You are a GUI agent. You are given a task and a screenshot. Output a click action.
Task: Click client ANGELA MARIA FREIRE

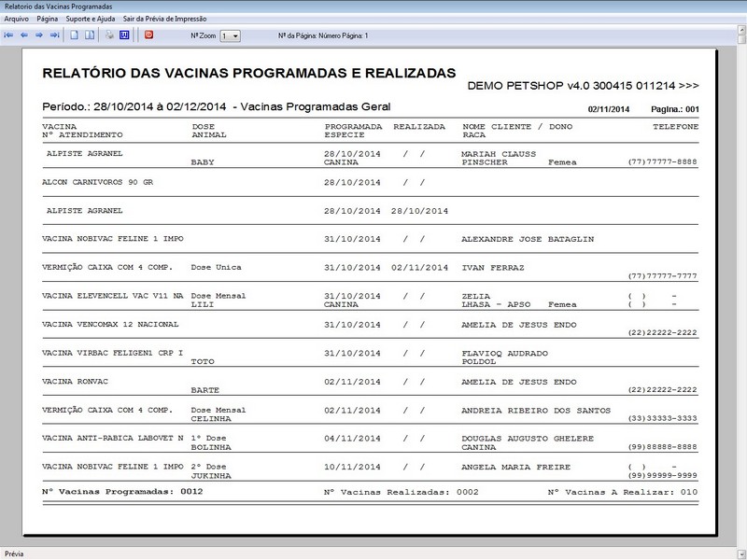[516, 468]
